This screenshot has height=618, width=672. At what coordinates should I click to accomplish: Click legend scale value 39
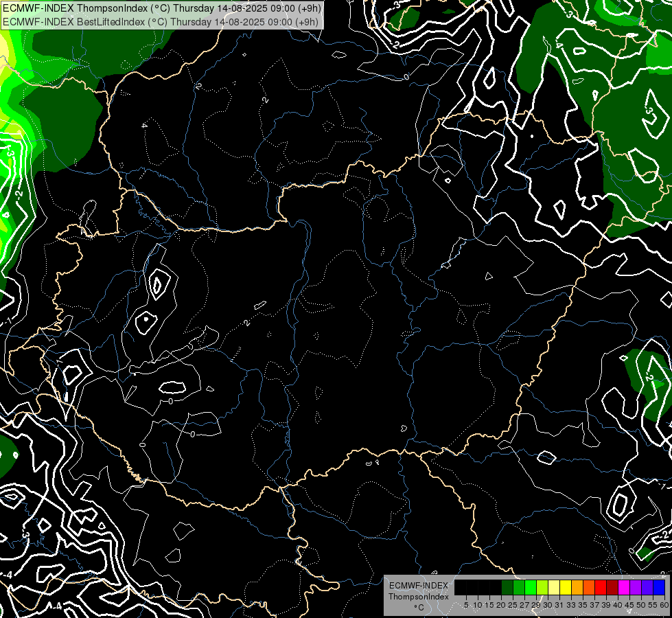(x=606, y=605)
